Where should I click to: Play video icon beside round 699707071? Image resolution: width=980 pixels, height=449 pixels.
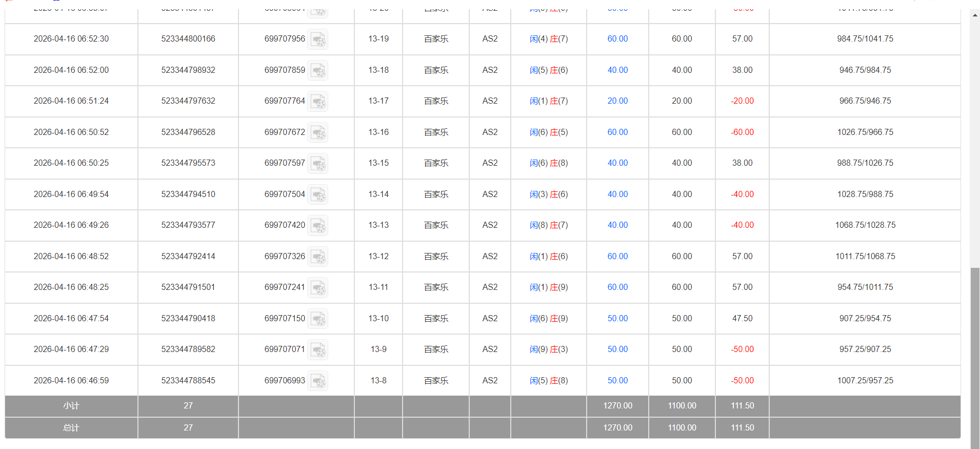[x=317, y=350]
